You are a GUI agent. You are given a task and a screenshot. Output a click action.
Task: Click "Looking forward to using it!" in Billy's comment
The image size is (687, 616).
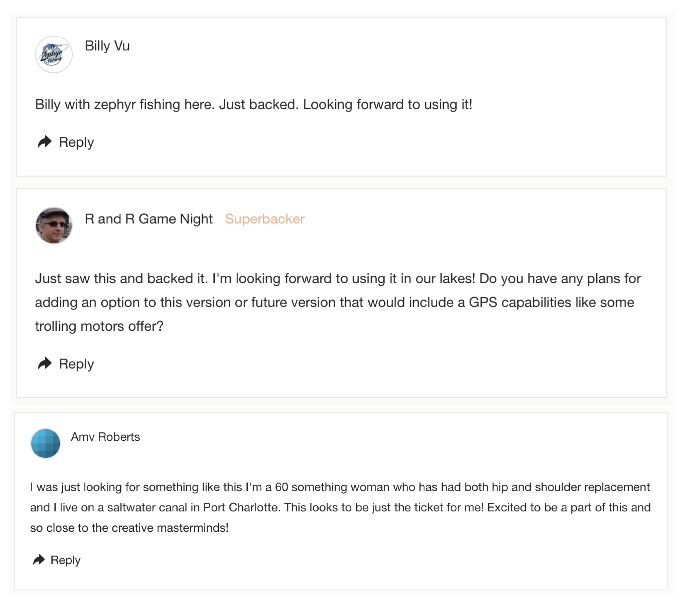[x=387, y=105]
